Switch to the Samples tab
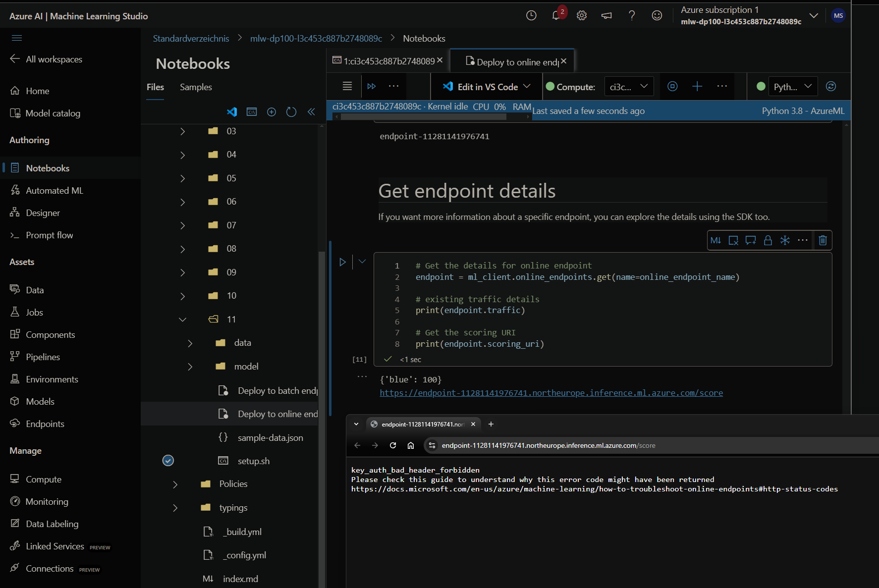879x588 pixels. pyautogui.click(x=196, y=87)
